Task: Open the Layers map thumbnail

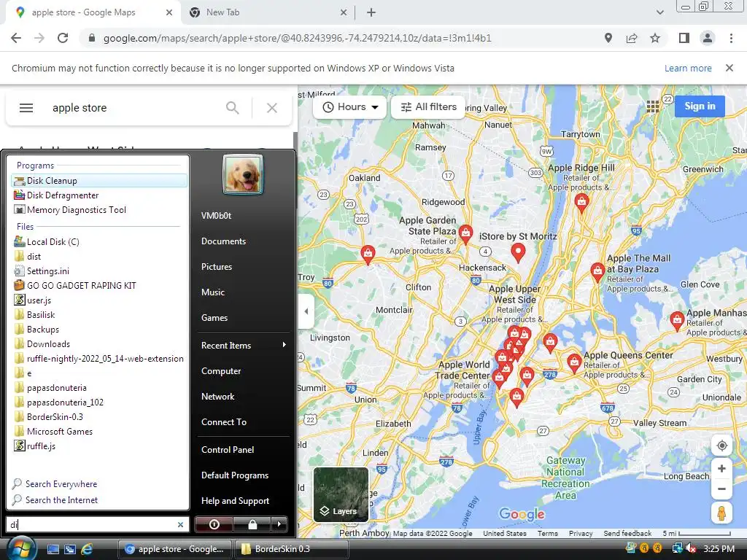Action: click(341, 494)
